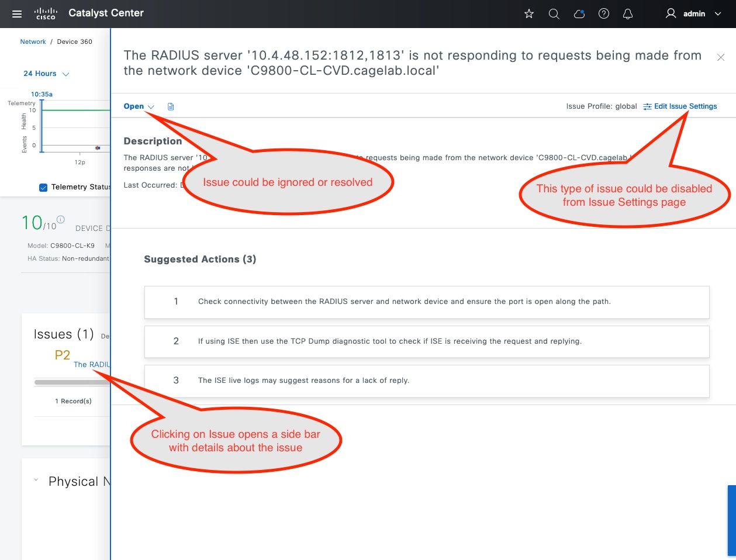Open the RADIUS issue link in Issues list
The height and width of the screenshot is (560, 736).
click(92, 364)
